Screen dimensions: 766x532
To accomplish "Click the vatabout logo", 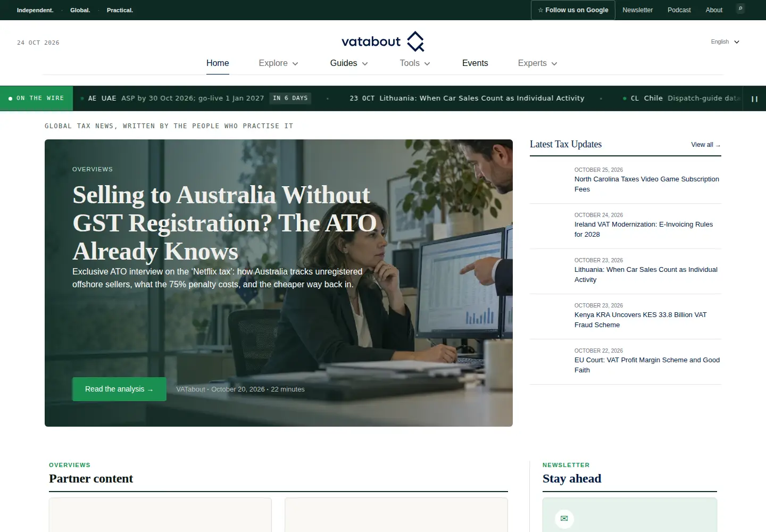I will [x=383, y=41].
